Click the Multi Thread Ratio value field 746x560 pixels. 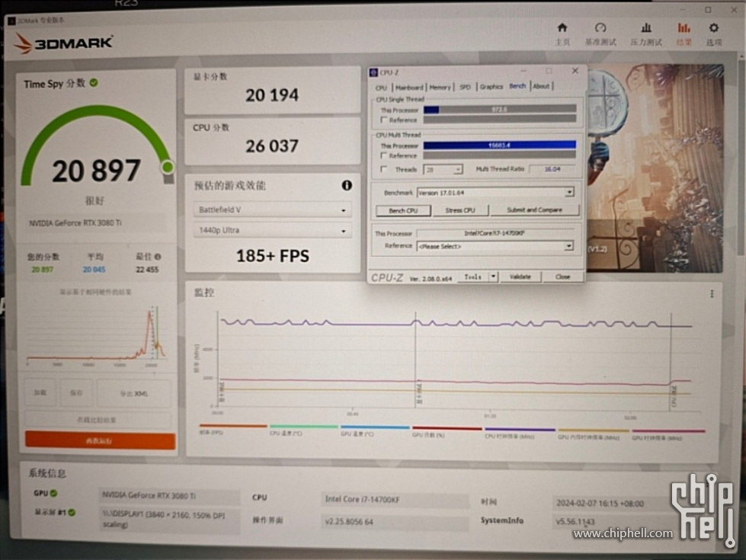pyautogui.click(x=552, y=169)
